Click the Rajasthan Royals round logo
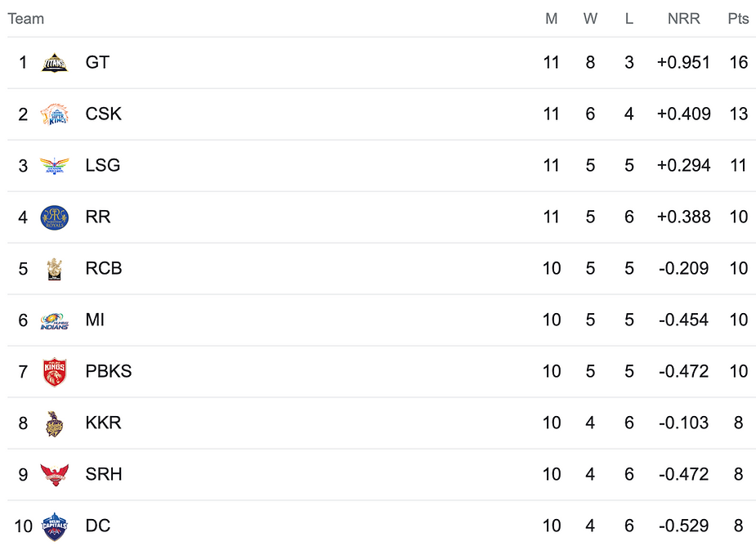The height and width of the screenshot is (546, 756). tap(55, 217)
